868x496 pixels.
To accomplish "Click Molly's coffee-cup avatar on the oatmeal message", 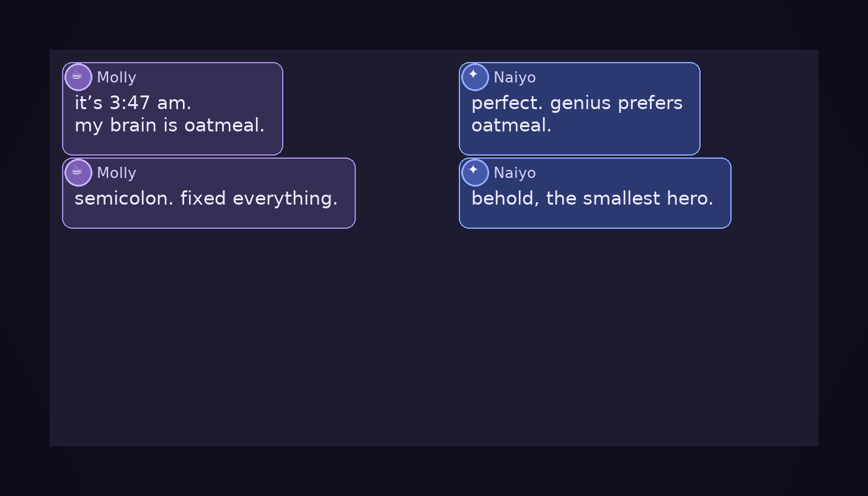I will click(x=78, y=77).
